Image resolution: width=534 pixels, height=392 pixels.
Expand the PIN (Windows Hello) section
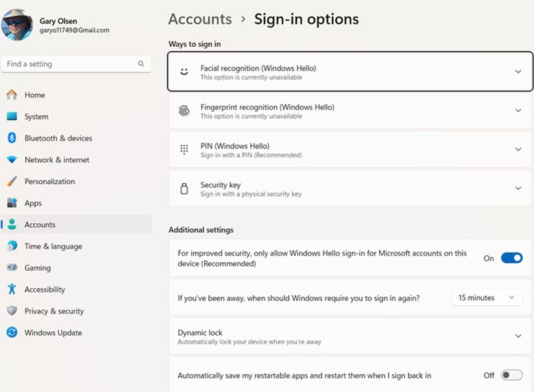(x=350, y=149)
